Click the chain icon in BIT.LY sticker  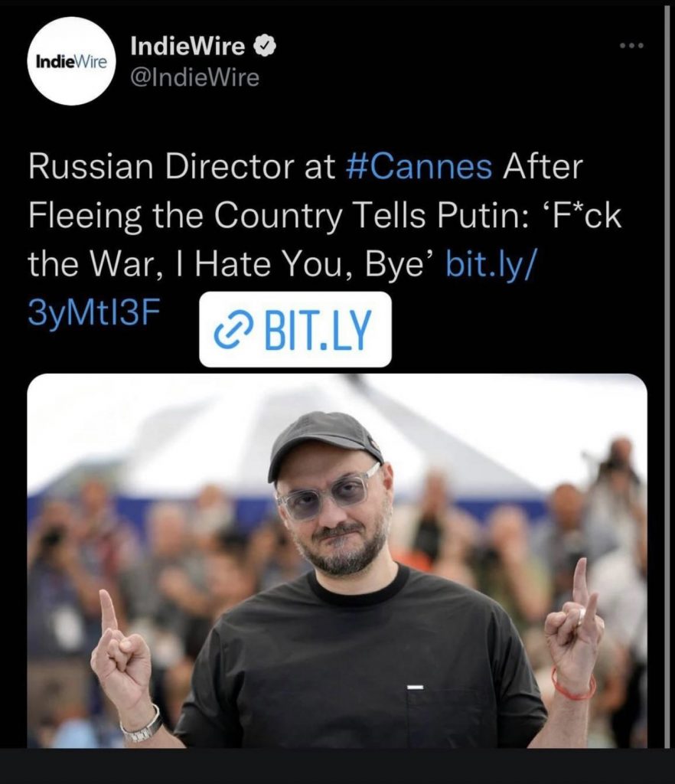pos(232,331)
